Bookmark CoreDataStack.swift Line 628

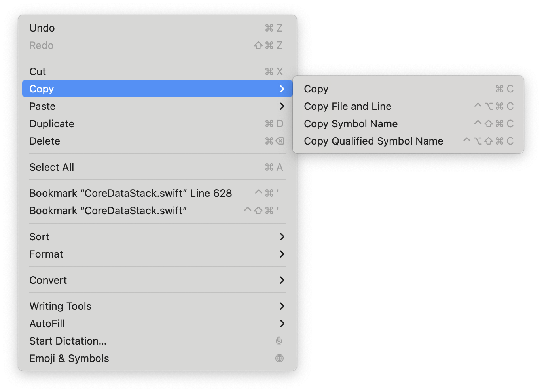131,193
